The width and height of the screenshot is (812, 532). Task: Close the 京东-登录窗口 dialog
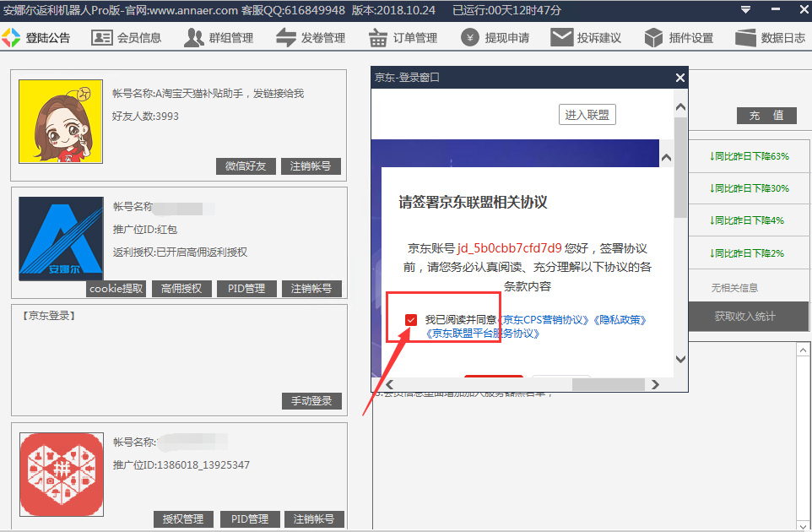point(680,78)
